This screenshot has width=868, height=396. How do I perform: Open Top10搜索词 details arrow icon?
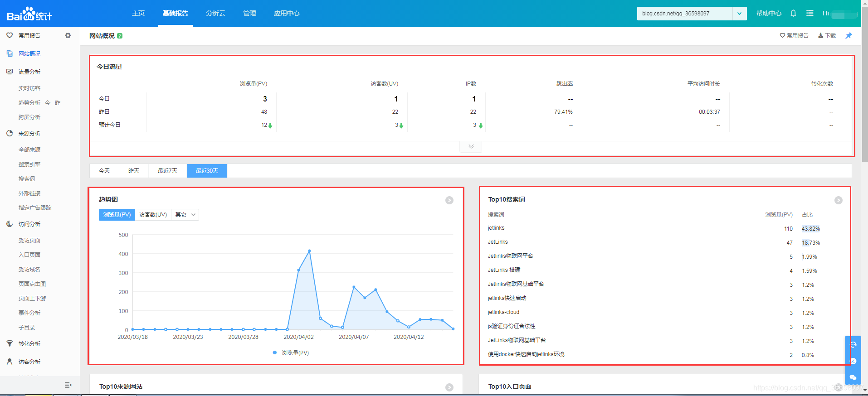click(839, 200)
